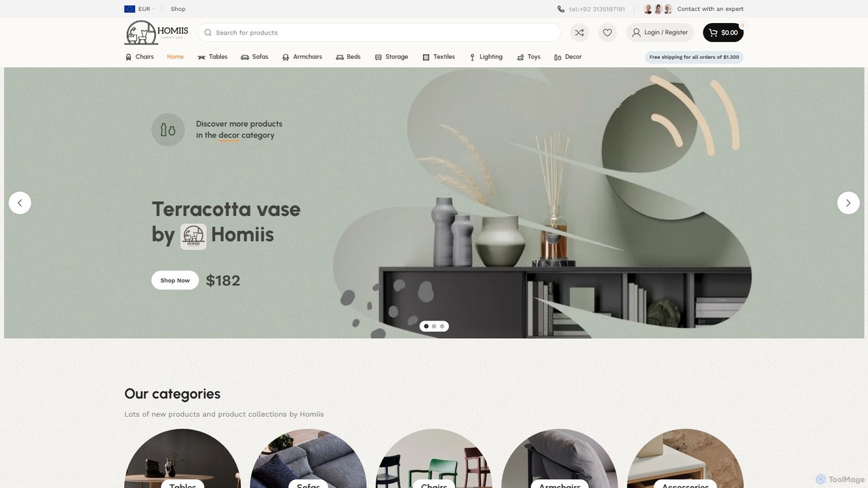This screenshot has width=868, height=488.
Task: Click the Shop Now button
Action: (175, 280)
